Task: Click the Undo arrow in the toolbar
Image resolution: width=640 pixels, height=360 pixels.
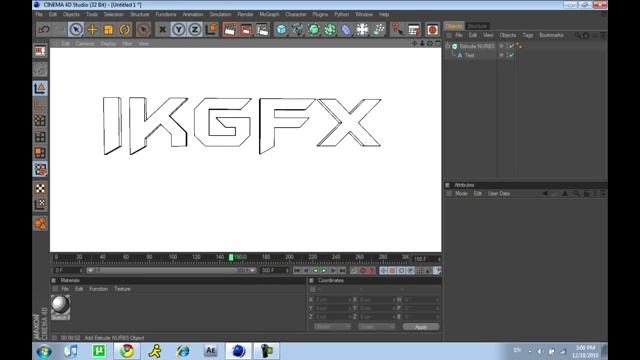Action: (44, 29)
